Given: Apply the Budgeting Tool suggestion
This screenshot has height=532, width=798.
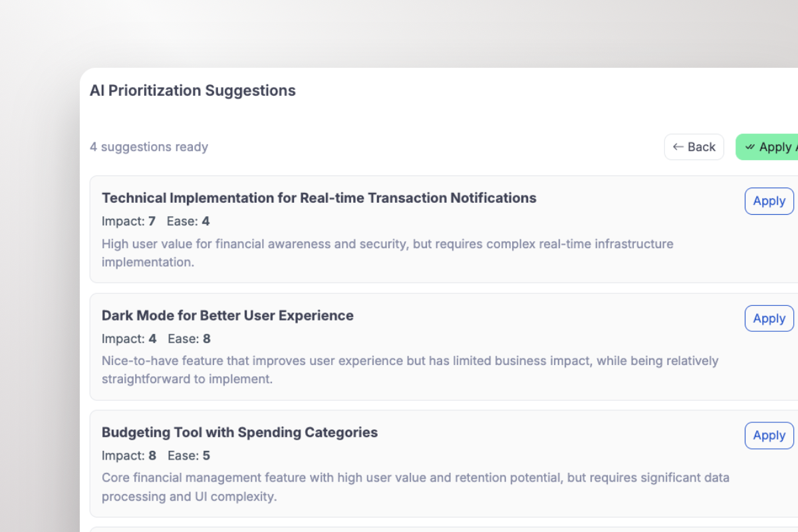Looking at the screenshot, I should tap(769, 436).
